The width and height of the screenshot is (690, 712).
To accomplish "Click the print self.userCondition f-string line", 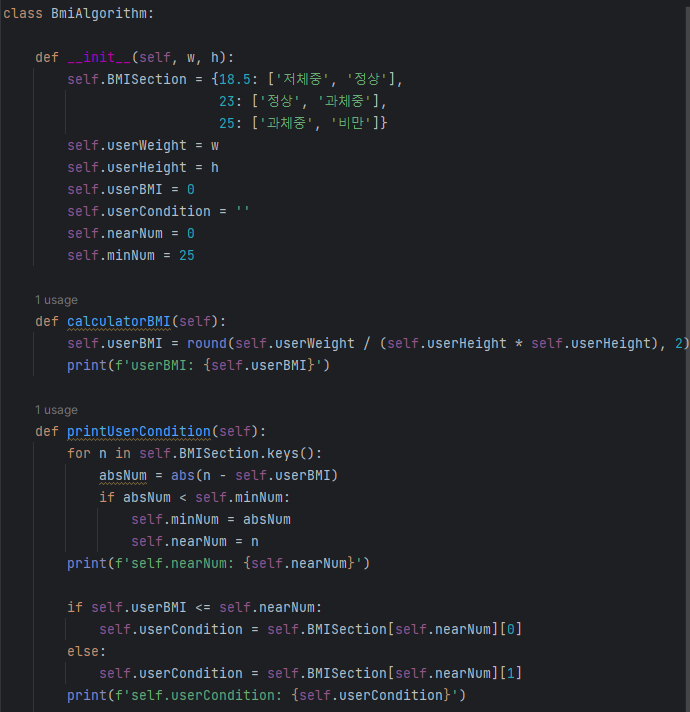I will pos(266,695).
